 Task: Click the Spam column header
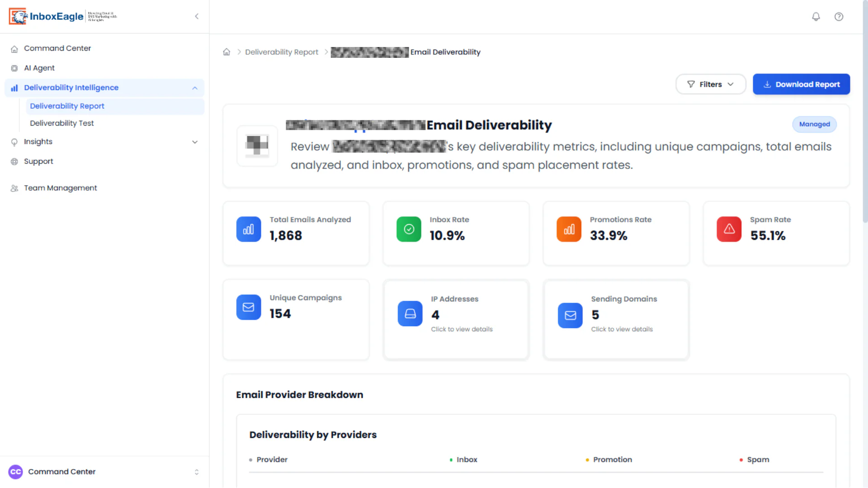(758, 460)
